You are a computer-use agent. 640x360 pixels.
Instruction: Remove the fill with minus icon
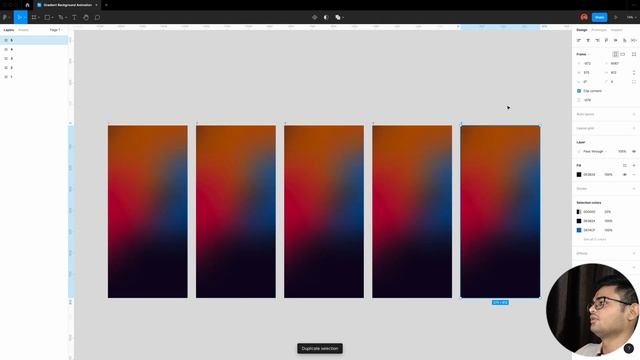click(634, 175)
